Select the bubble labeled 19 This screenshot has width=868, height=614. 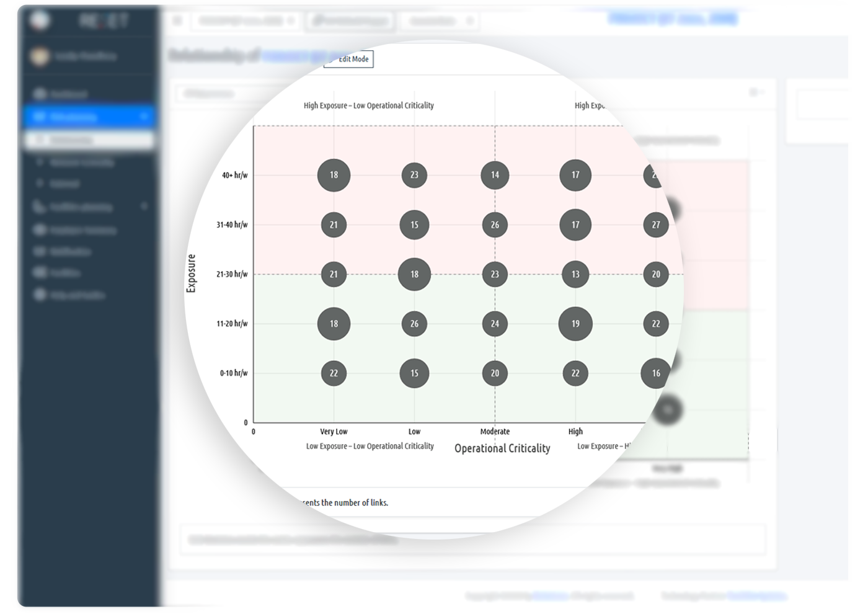point(575,324)
